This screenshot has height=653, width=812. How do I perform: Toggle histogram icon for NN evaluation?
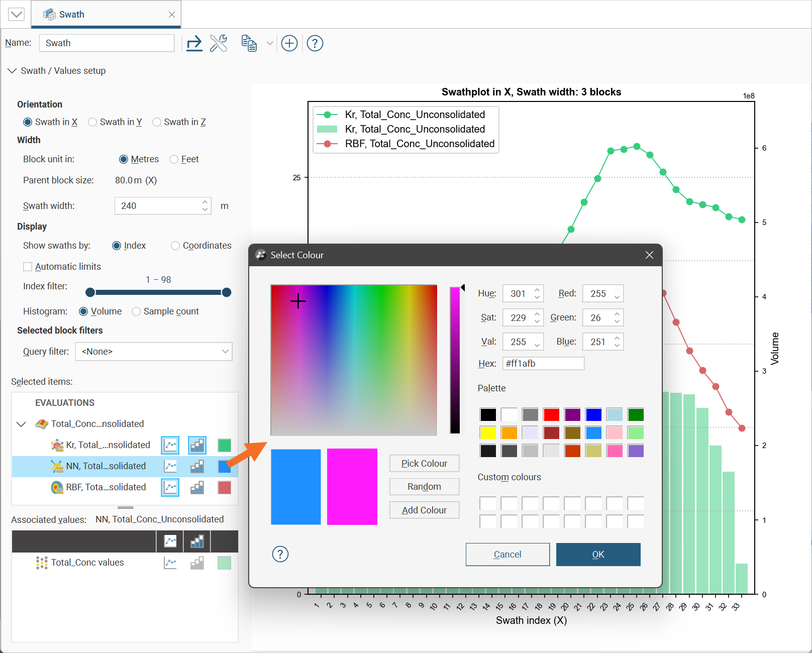pos(197,466)
